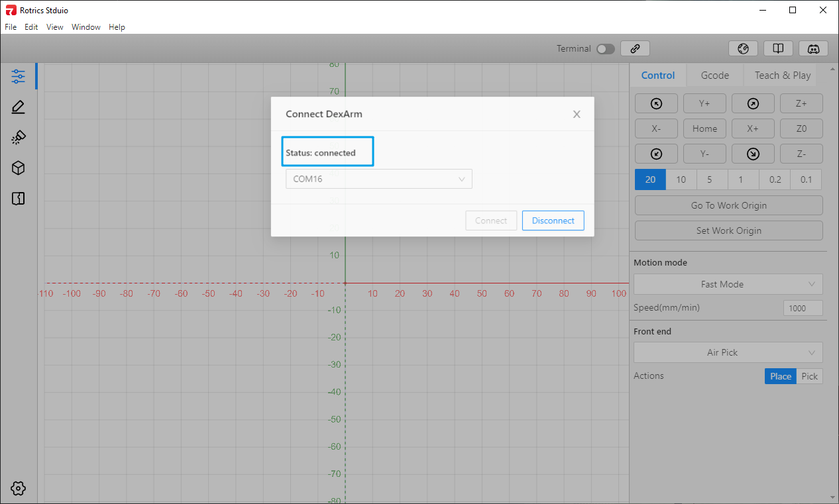Select step distance 20

click(x=650, y=179)
